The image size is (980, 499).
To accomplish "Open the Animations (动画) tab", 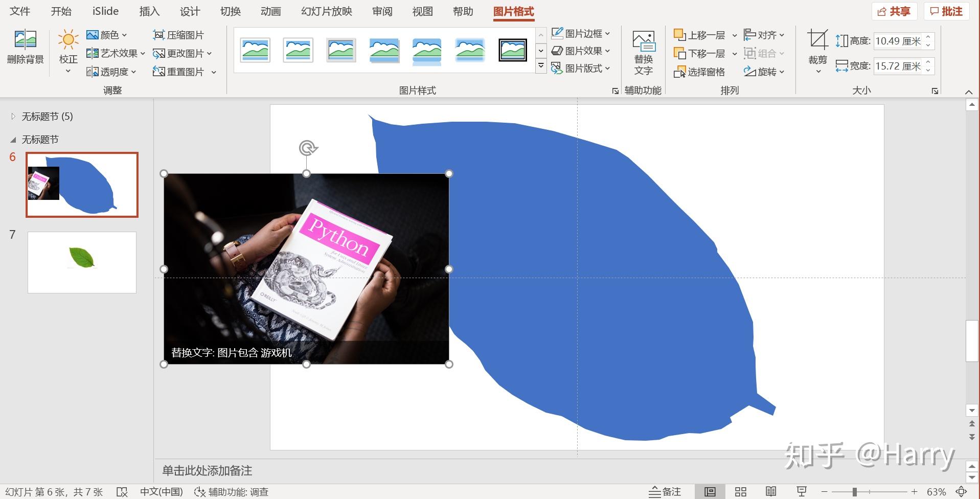I will (270, 11).
